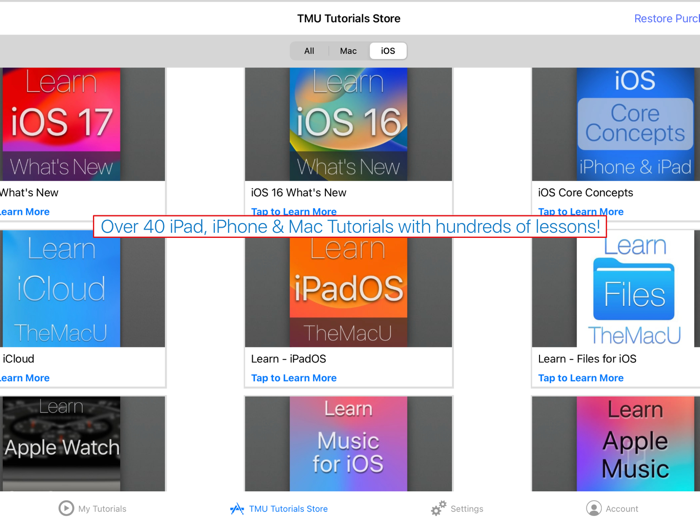
Task: Tap the My Tutorials tab label
Action: tap(102, 508)
